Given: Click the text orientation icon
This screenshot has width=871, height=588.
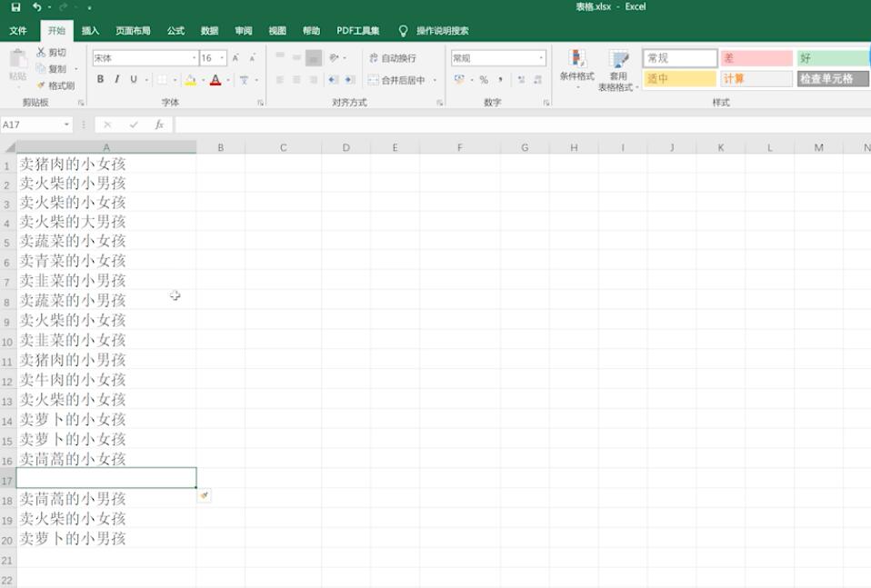Looking at the screenshot, I should (334, 58).
